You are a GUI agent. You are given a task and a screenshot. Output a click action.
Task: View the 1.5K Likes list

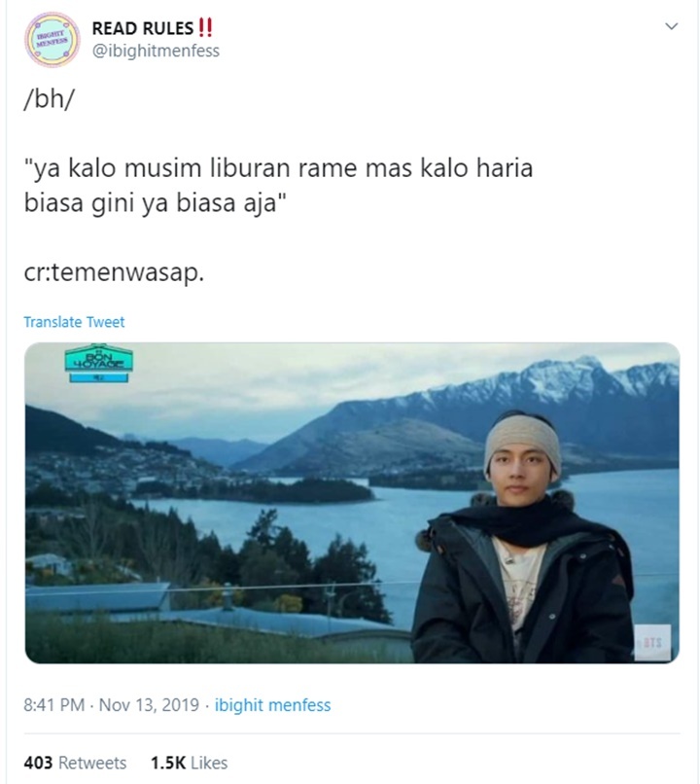189,763
